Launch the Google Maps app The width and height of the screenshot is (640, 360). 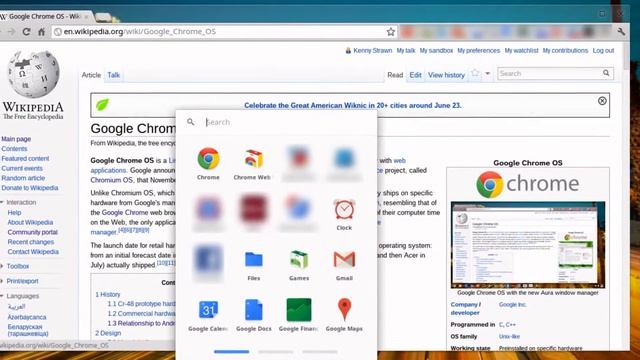(x=344, y=315)
